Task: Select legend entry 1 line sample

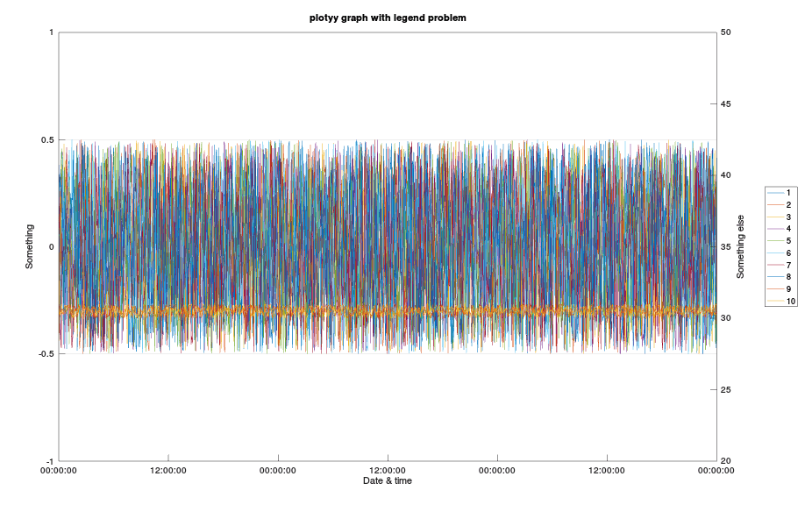Action: pos(775,192)
